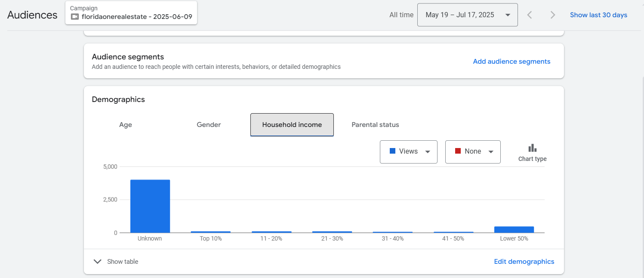Click the Unknown income bar

pyautogui.click(x=150, y=206)
